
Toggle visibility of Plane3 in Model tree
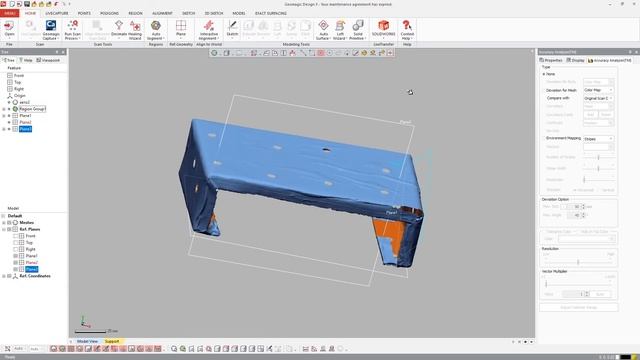(16, 269)
